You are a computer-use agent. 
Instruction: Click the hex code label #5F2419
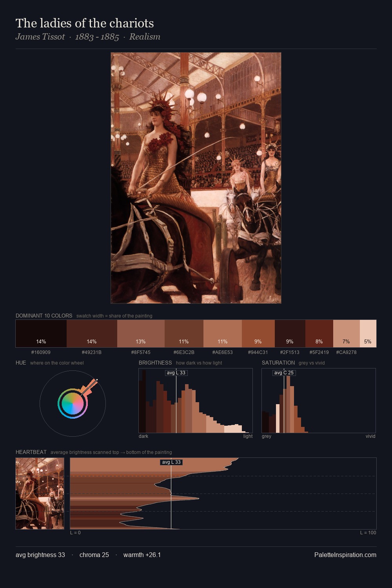coord(319,352)
